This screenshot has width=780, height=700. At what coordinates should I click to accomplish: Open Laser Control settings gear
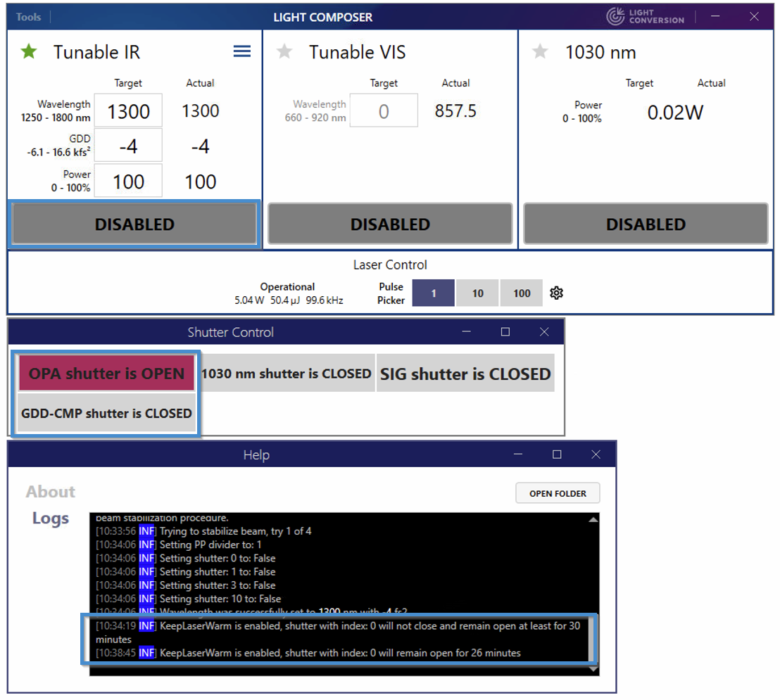[557, 293]
